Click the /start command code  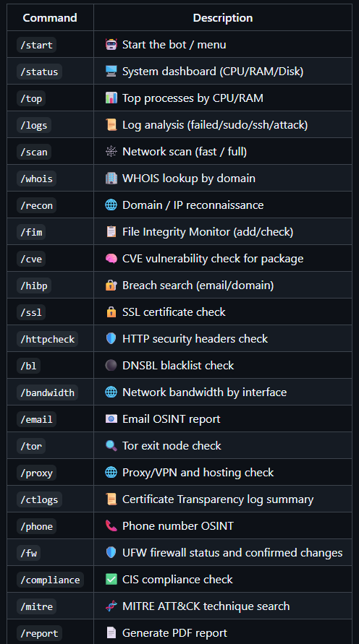37,45
